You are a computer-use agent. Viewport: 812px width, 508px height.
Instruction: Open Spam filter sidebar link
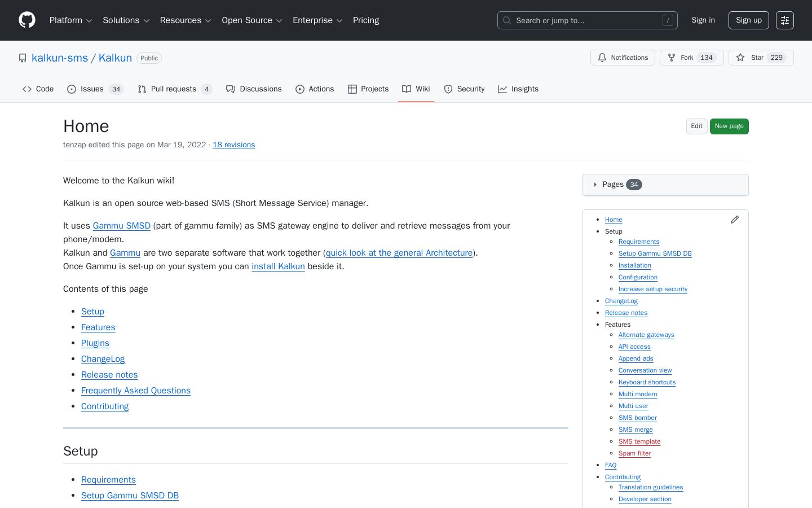(635, 453)
